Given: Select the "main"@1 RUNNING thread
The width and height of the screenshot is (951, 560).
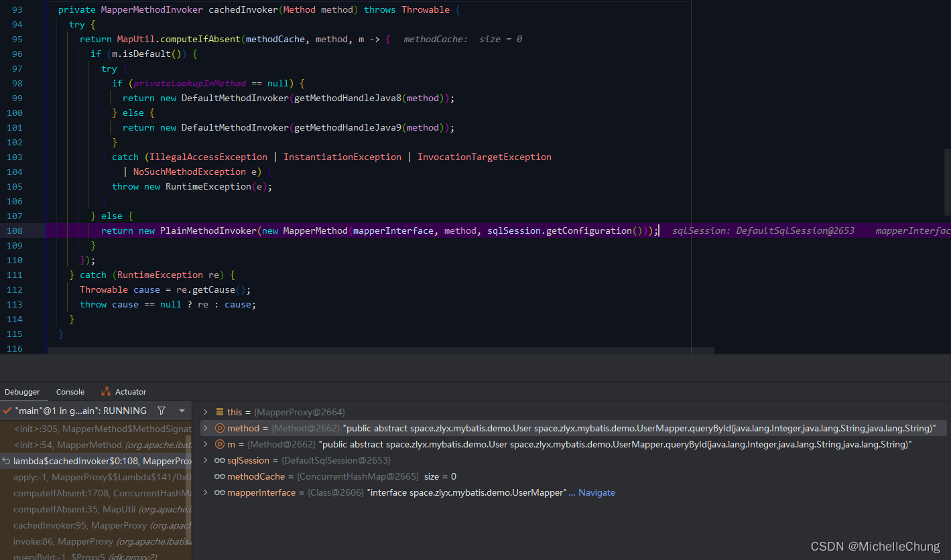Looking at the screenshot, I should 80,411.
